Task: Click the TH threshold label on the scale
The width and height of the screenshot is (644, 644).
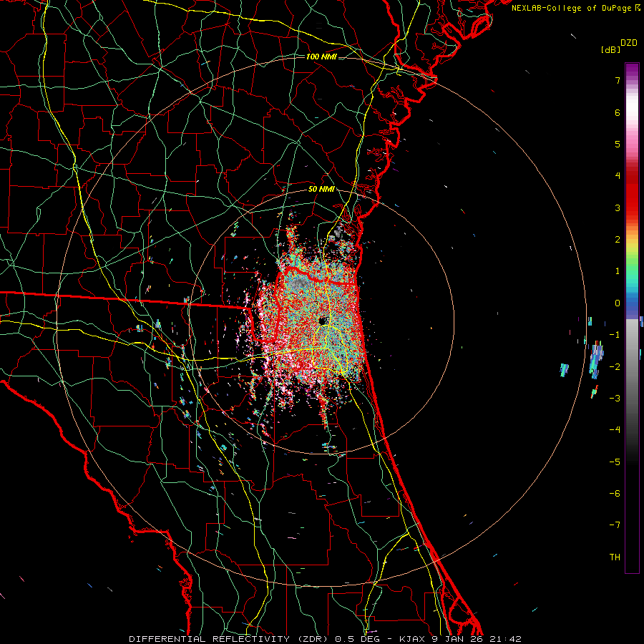Action: coord(615,557)
